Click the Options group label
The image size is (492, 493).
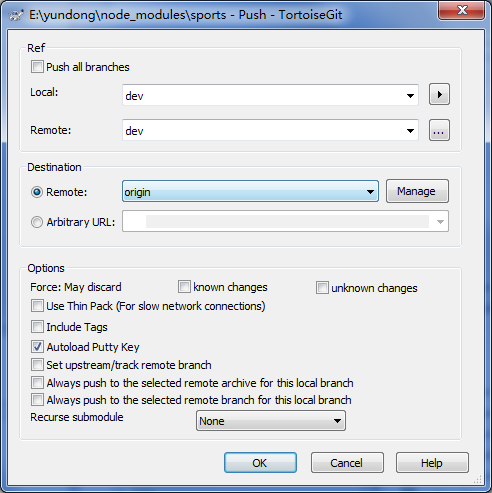[x=46, y=268]
